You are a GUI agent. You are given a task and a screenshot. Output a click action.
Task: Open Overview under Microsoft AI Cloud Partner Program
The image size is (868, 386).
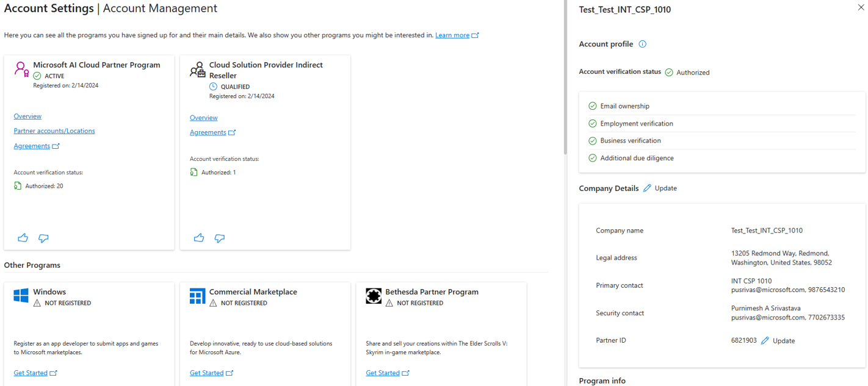click(x=27, y=116)
